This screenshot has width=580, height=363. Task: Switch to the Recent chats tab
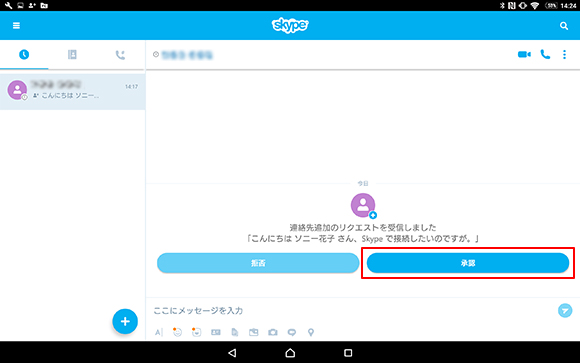(x=24, y=55)
